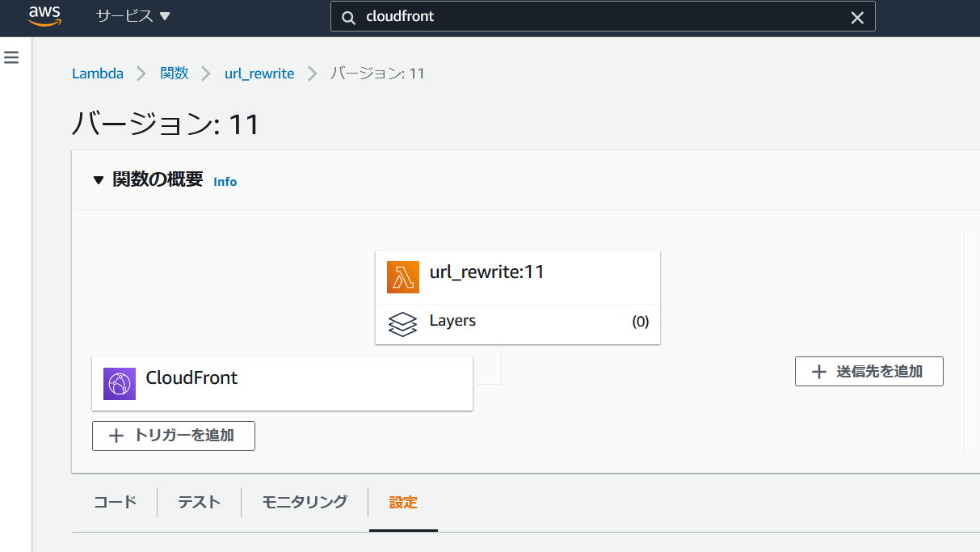Select the 設定 tab
The width and height of the screenshot is (980, 552).
[403, 502]
